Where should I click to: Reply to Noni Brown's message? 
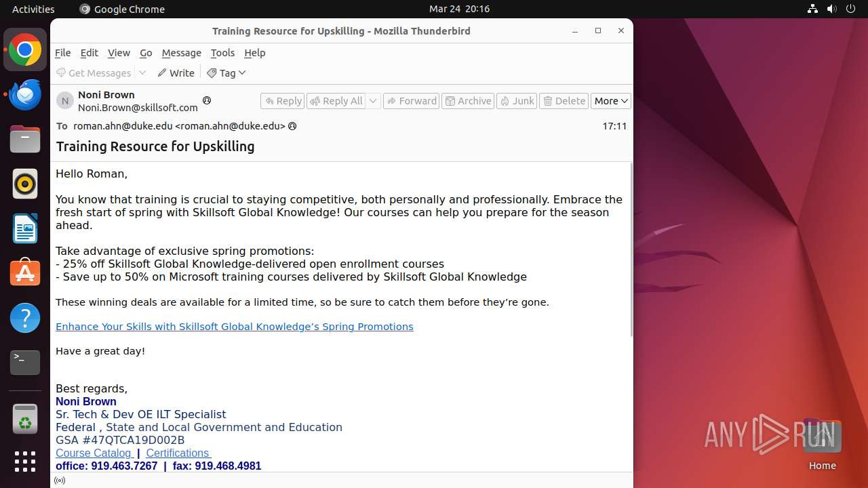(x=283, y=101)
